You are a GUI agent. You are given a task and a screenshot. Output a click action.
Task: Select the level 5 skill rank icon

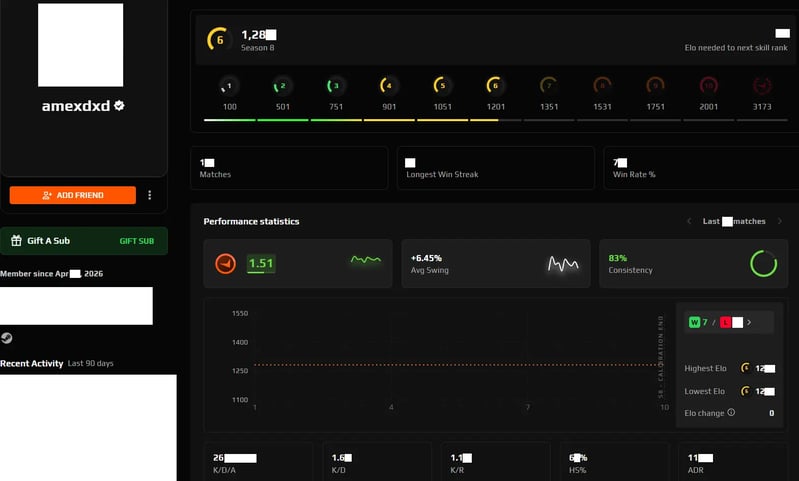click(x=442, y=86)
